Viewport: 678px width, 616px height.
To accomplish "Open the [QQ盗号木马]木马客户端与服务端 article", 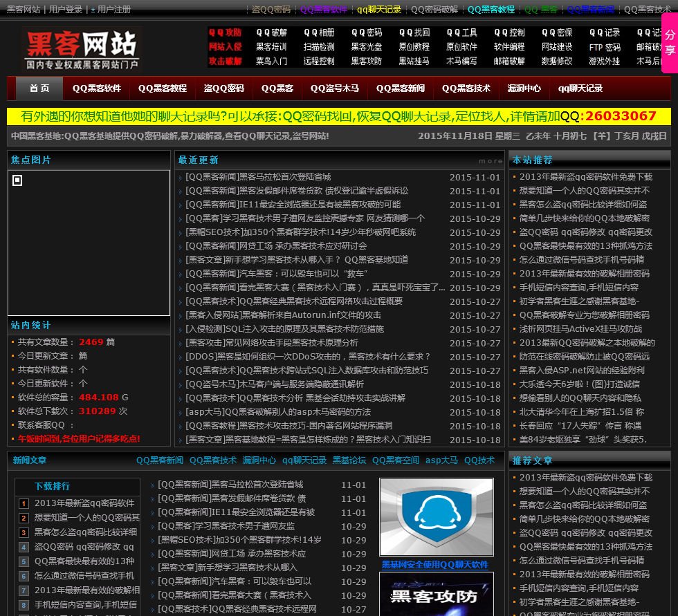I will 275,384.
